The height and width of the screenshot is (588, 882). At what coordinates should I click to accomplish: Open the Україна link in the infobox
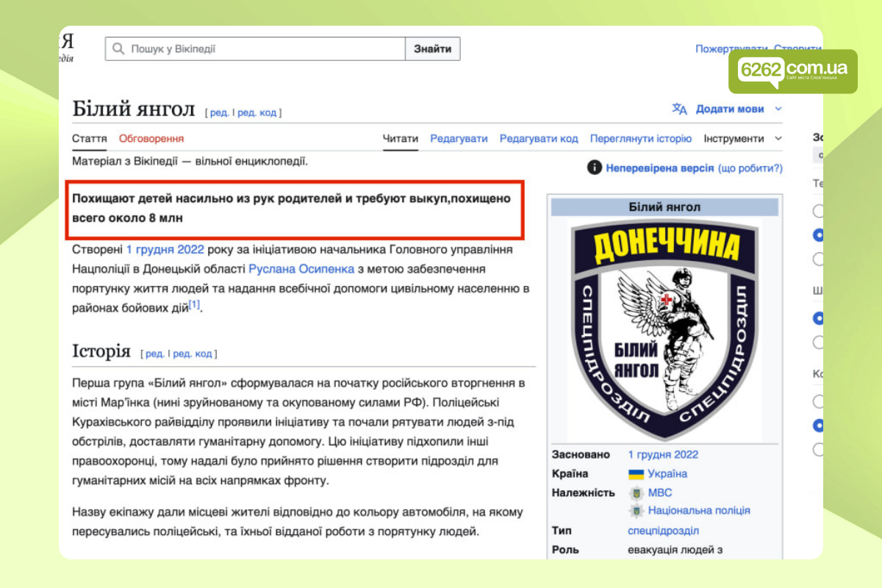667,474
